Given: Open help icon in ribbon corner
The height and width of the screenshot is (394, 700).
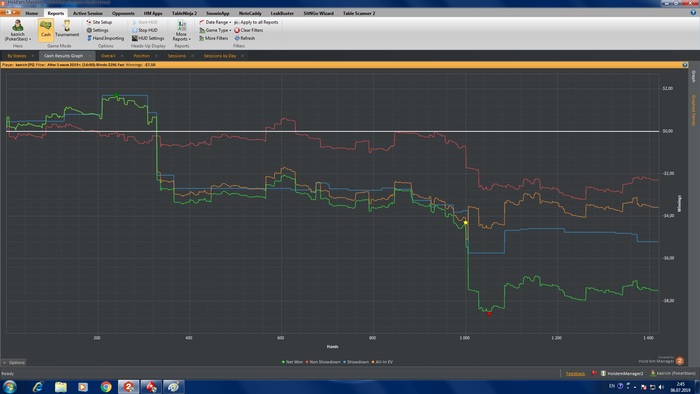Looking at the screenshot, I should click(693, 13).
